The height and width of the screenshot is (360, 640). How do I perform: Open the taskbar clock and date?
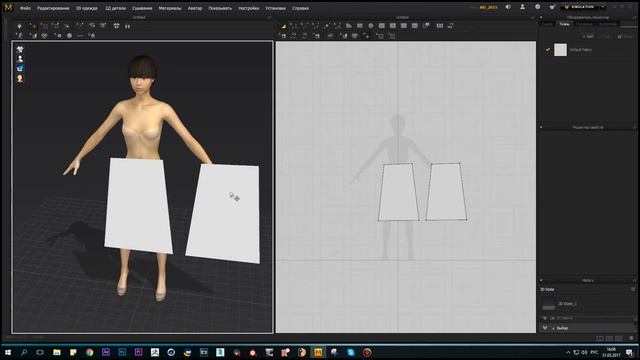coord(611,352)
